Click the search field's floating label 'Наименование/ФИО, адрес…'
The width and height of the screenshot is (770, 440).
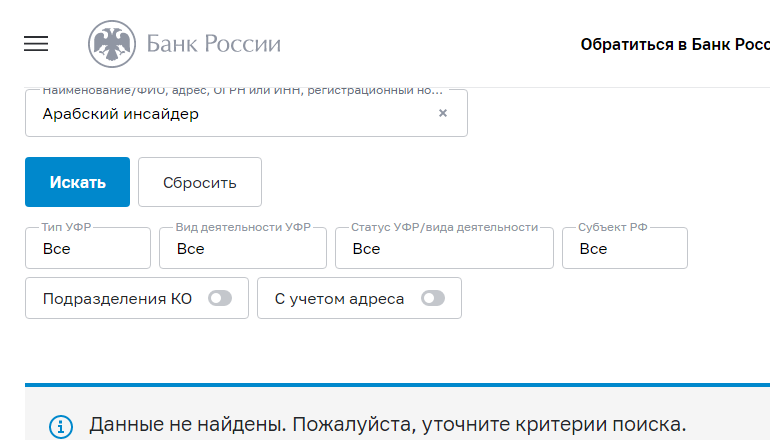242,90
